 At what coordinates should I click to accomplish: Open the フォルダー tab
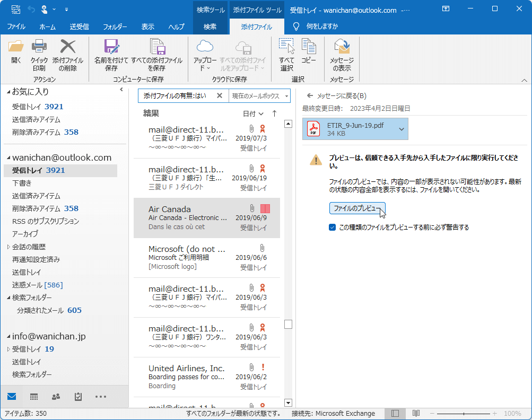click(115, 27)
